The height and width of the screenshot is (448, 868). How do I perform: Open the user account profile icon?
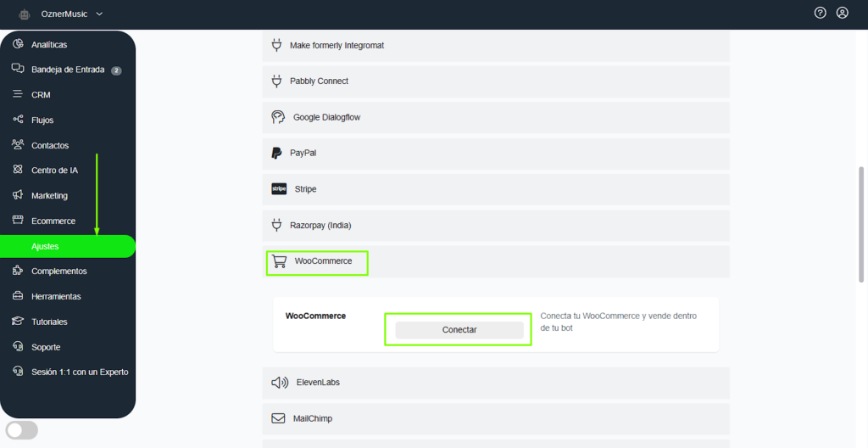click(842, 13)
